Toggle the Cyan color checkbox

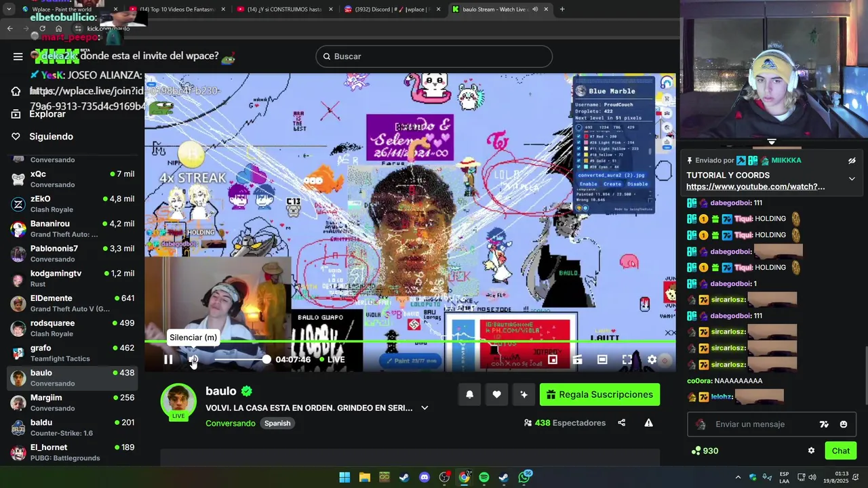[x=578, y=167]
